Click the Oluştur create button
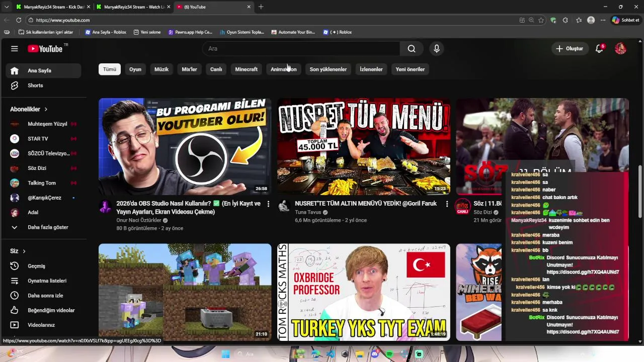The height and width of the screenshot is (362, 644). (570, 49)
